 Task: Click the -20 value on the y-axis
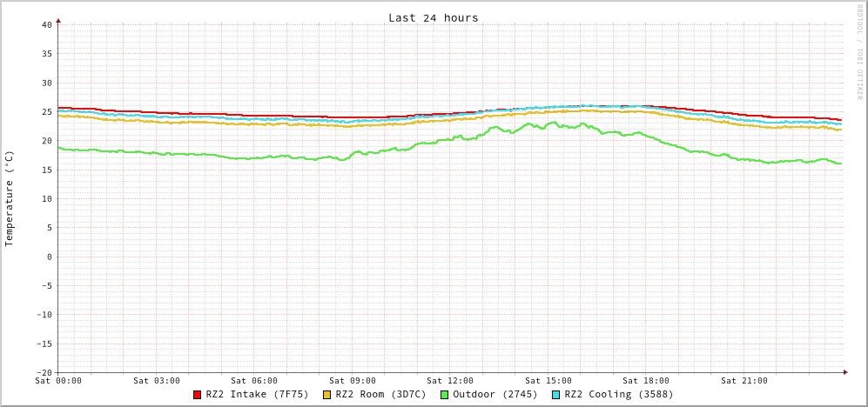click(44, 372)
